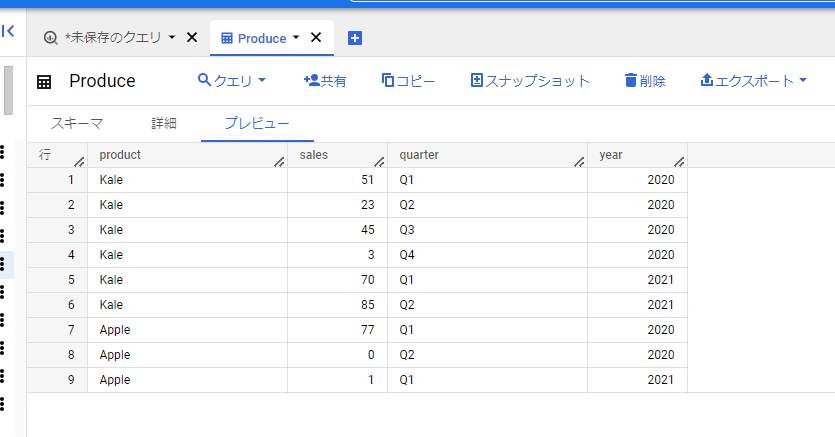835x437 pixels.
Task: Click the Copy (コピー) button
Action: pos(408,81)
